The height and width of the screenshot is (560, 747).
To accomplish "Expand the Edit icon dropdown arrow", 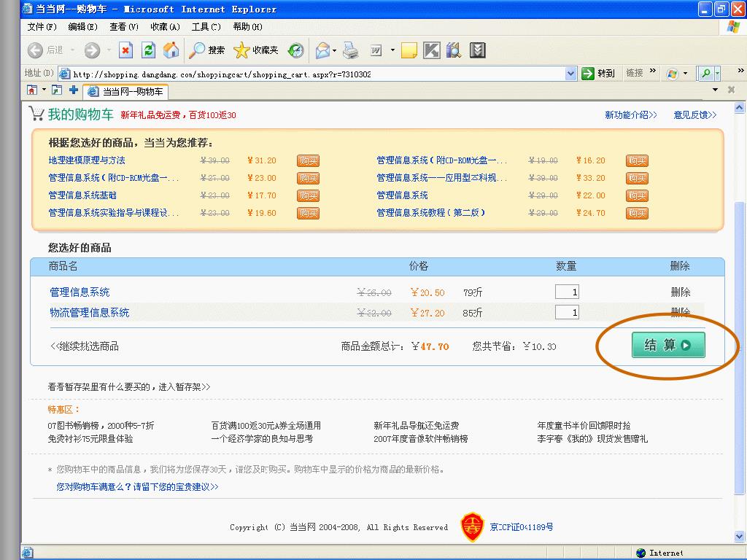I will point(392,50).
